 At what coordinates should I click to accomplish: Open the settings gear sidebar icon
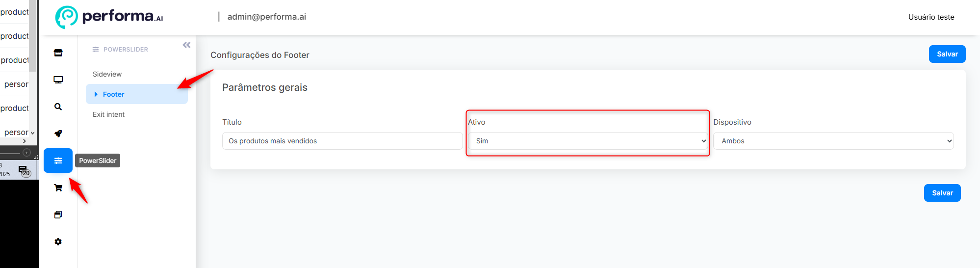click(x=58, y=241)
